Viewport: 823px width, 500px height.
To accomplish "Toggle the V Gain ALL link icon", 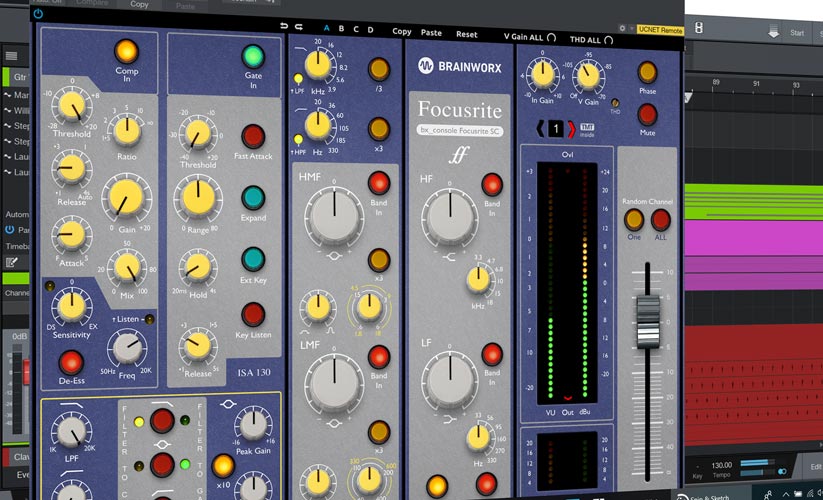I will [x=551, y=36].
